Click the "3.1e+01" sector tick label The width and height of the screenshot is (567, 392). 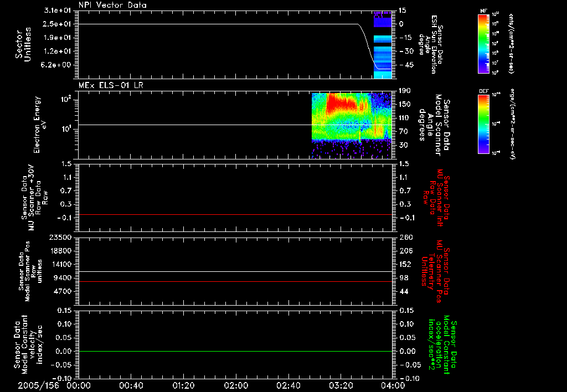[58, 11]
